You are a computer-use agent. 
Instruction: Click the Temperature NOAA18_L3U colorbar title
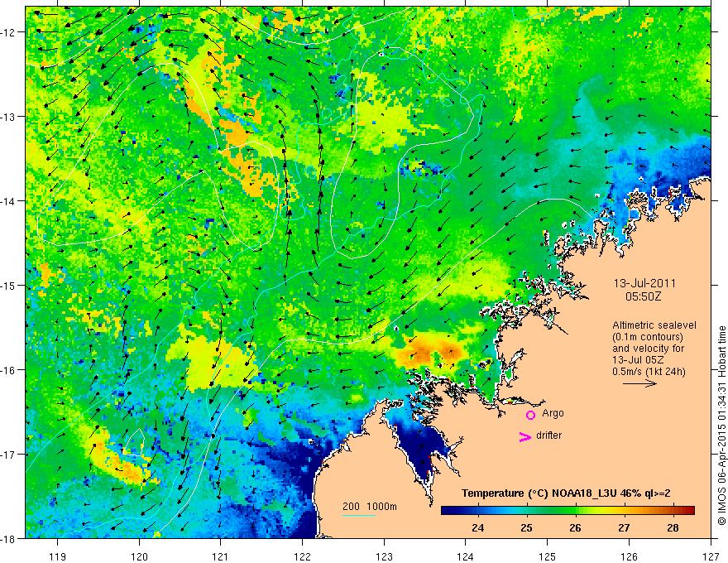pyautogui.click(x=566, y=493)
